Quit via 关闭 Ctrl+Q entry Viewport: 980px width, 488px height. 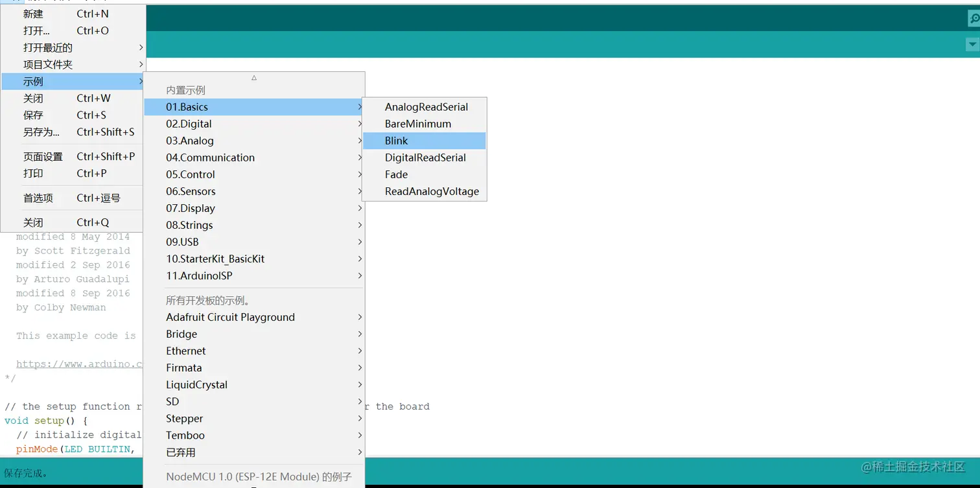tap(73, 222)
